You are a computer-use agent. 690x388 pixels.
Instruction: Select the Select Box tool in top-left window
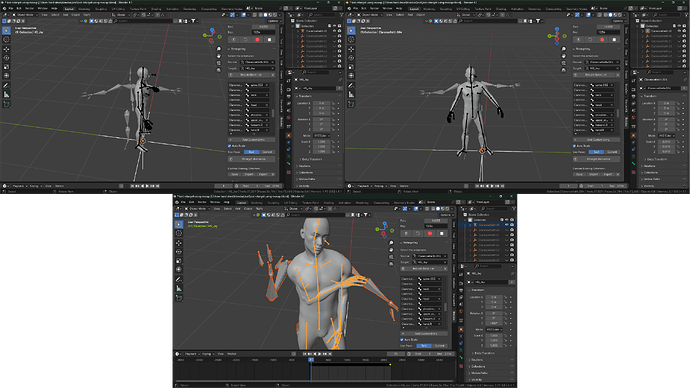click(x=6, y=30)
